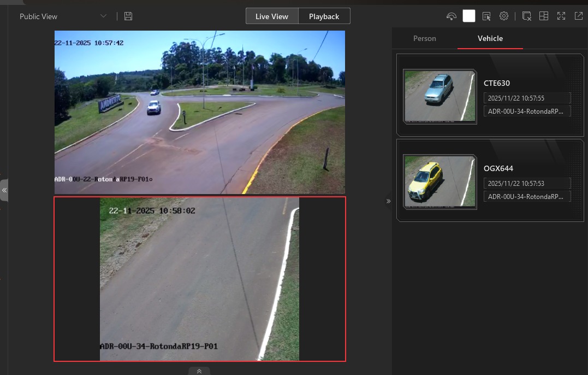This screenshot has height=375, width=588.
Task: Click the speedometer gauge icon
Action: (x=451, y=16)
